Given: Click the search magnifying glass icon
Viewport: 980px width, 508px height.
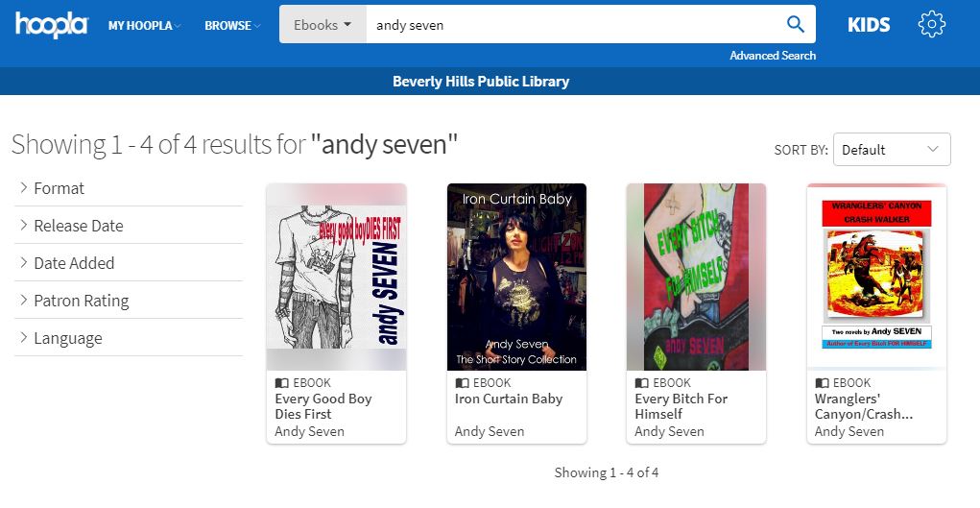Looking at the screenshot, I should [x=795, y=25].
